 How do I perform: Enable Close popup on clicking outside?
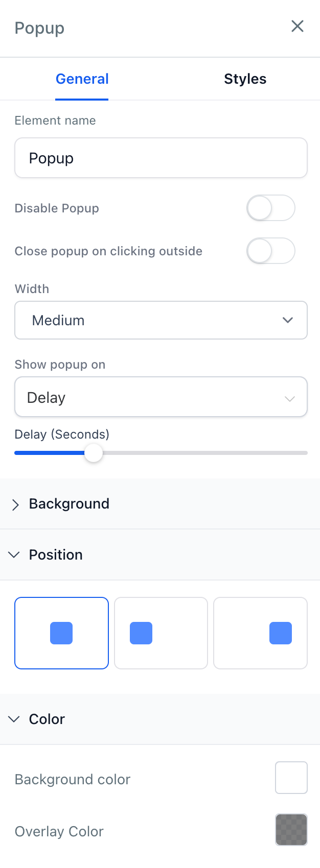coord(270,251)
